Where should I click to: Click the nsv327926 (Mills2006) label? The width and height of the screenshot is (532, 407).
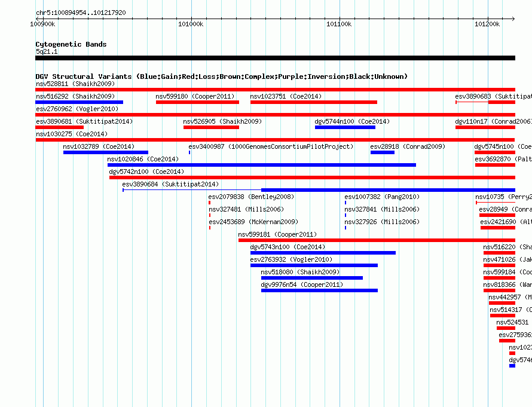tap(382, 222)
